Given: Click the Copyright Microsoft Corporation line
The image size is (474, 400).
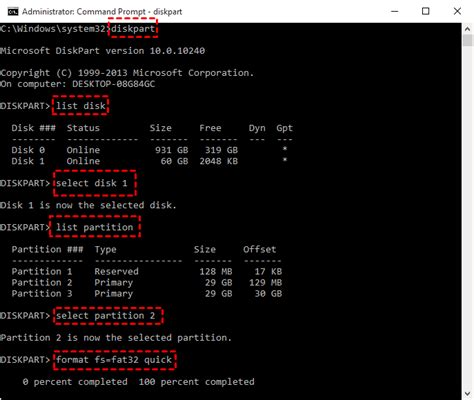Looking at the screenshot, I should click(x=127, y=73).
